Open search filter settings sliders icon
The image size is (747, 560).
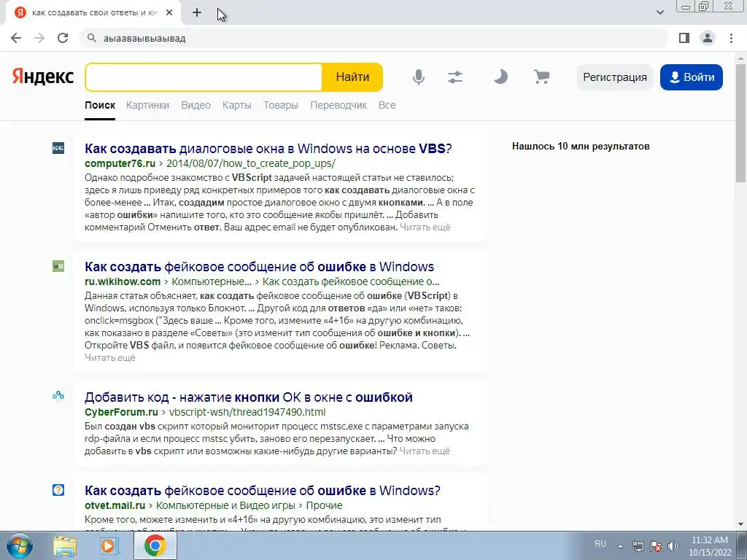455,77
